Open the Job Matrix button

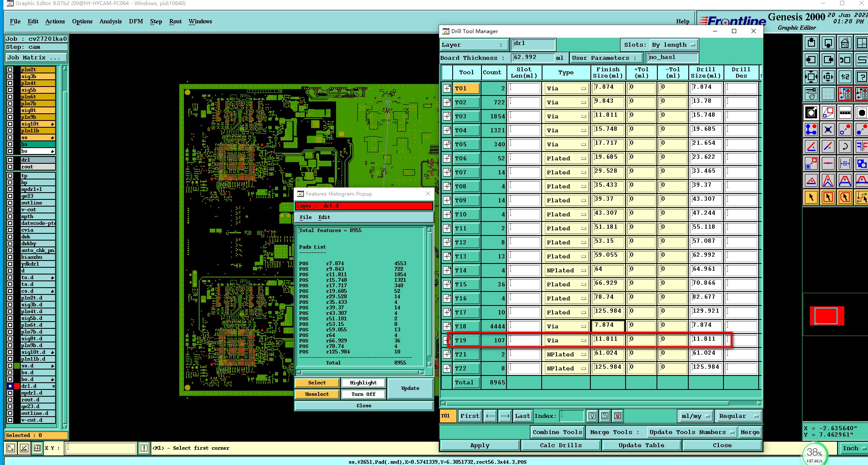(36, 57)
